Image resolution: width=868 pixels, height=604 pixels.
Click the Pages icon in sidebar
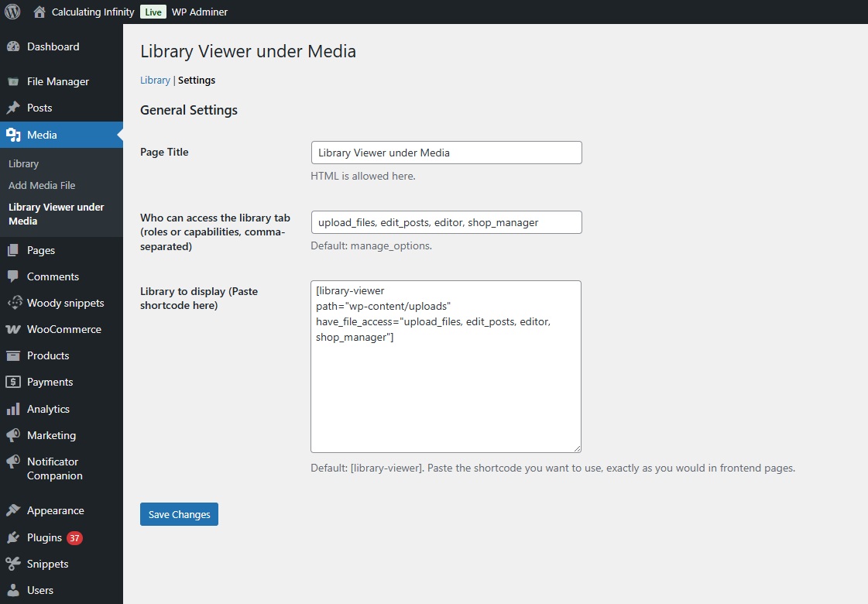click(x=13, y=250)
